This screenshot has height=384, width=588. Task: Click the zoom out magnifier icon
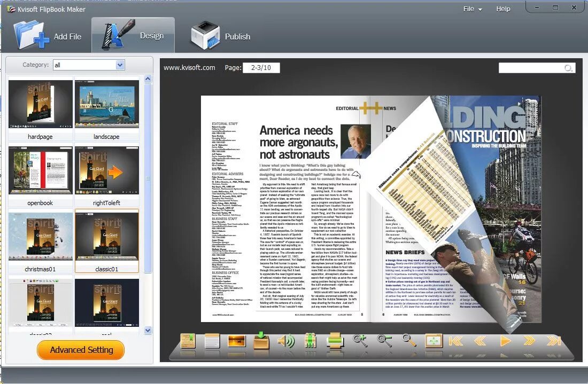click(384, 341)
